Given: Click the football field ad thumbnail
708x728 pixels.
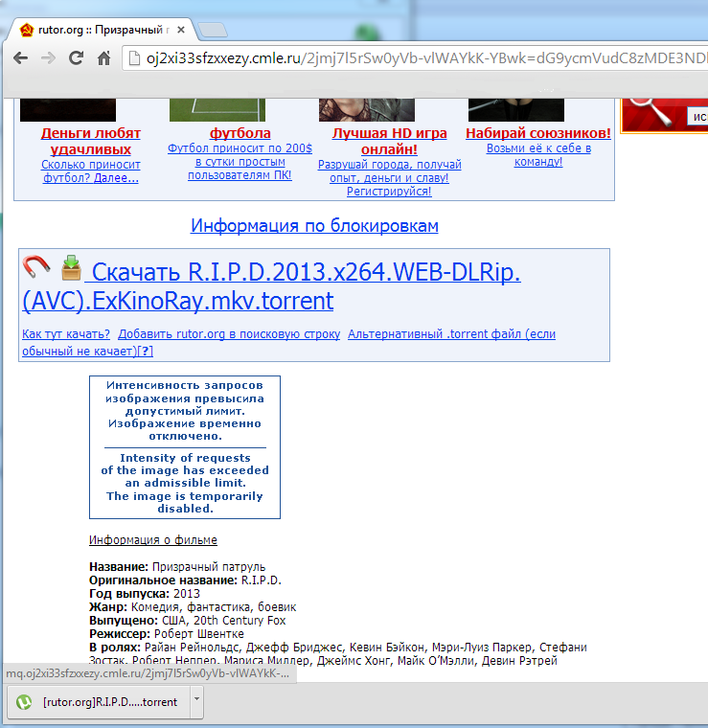Looking at the screenshot, I should coord(217,110).
